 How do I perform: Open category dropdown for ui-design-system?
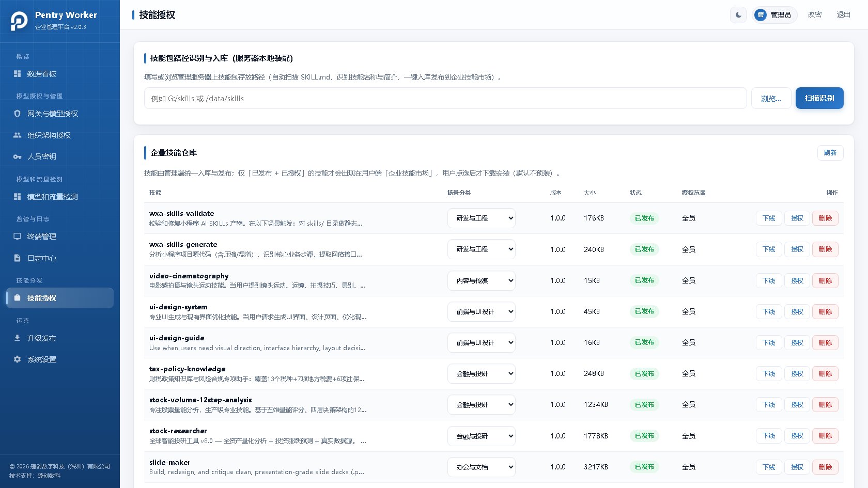481,312
